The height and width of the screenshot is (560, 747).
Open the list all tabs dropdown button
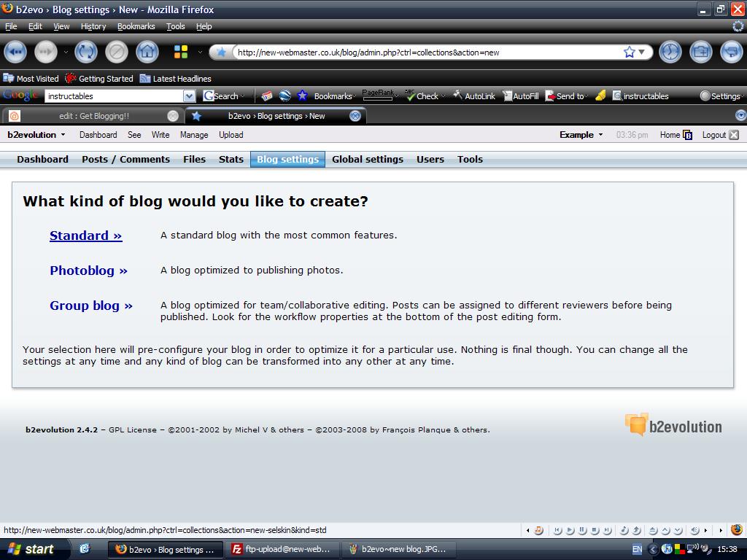click(741, 115)
